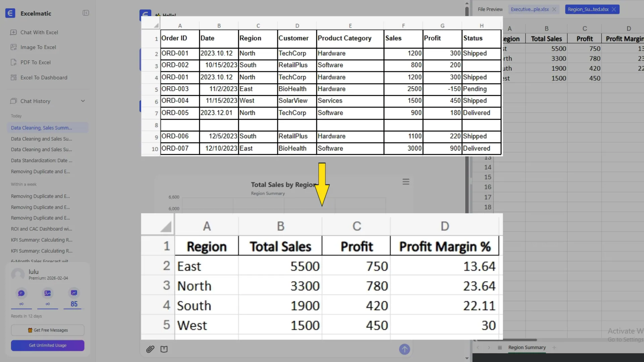This screenshot has width=644, height=362.
Task: Click Get Unlimited Usage button
Action: click(48, 345)
